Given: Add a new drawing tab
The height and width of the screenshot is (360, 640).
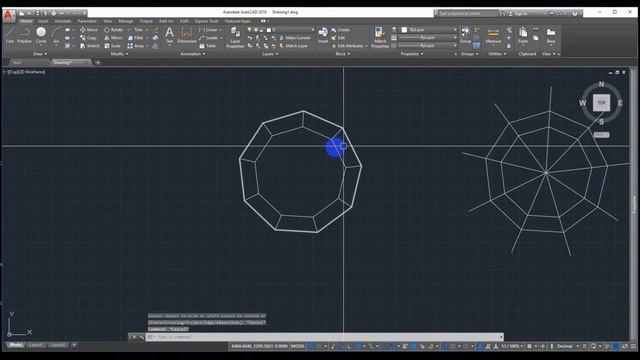Looking at the screenshot, I should click(x=98, y=62).
